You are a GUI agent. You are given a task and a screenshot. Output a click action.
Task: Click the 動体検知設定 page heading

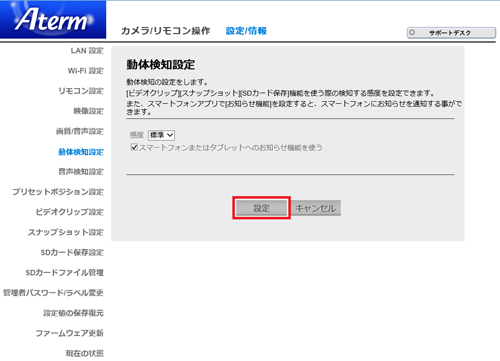[161, 65]
